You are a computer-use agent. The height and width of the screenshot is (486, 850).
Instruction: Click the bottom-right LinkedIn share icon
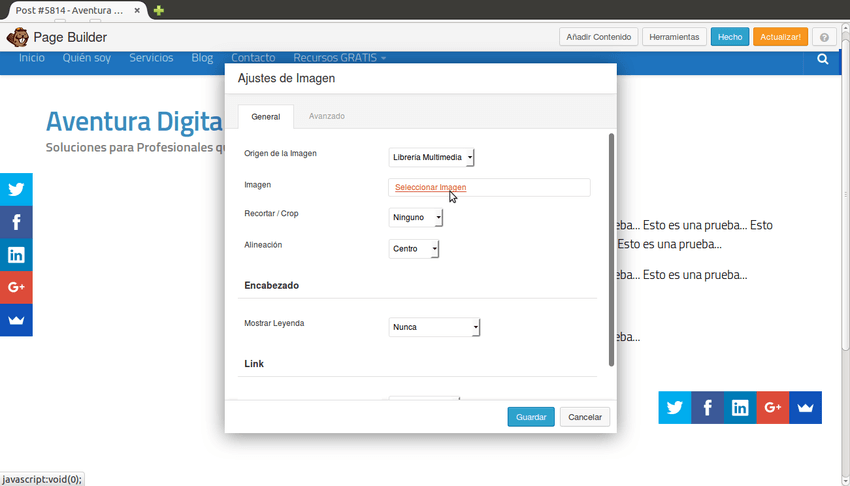tap(740, 407)
